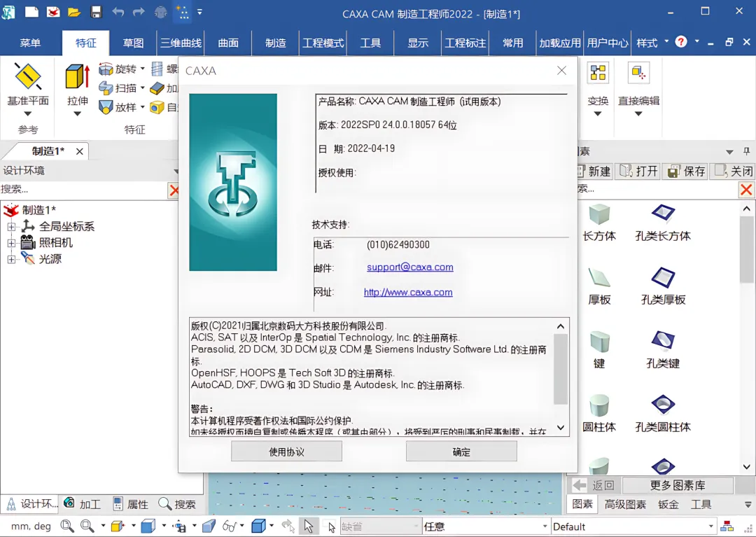Click the dotted triangle sparkle icon in the title bar
The height and width of the screenshot is (537, 756).
[x=182, y=12]
